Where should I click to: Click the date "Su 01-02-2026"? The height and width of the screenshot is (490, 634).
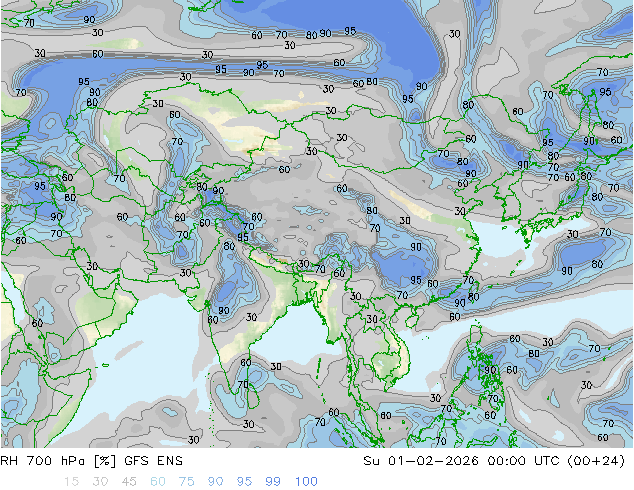(421, 461)
